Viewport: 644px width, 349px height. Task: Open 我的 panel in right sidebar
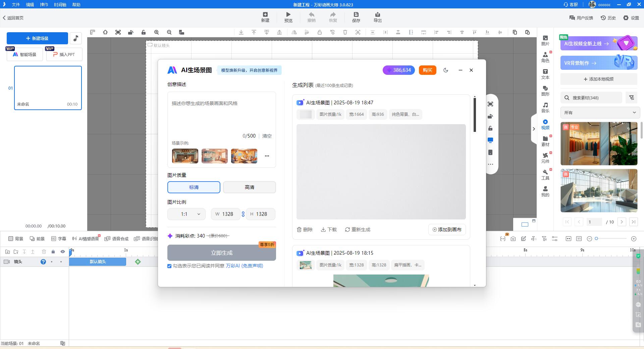coord(545,192)
